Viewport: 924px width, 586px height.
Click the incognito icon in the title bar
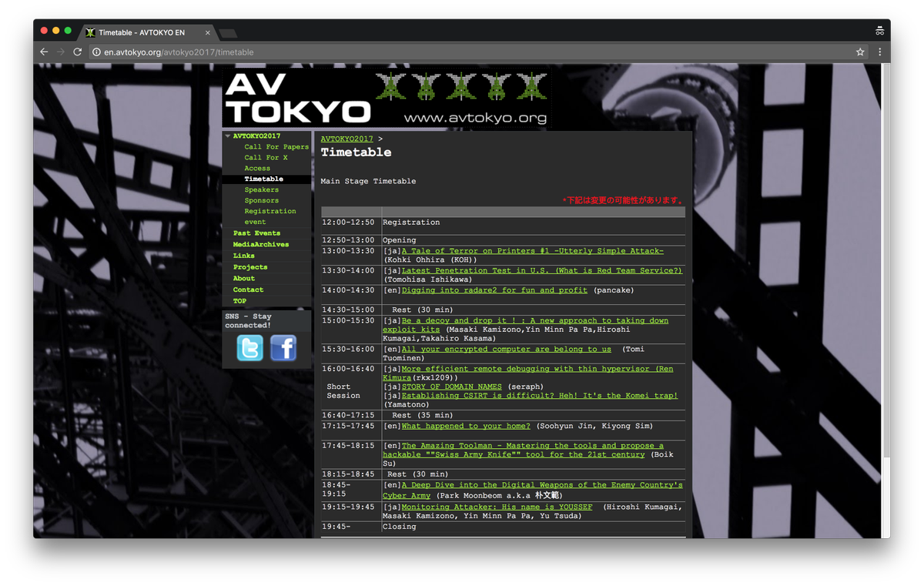(879, 31)
